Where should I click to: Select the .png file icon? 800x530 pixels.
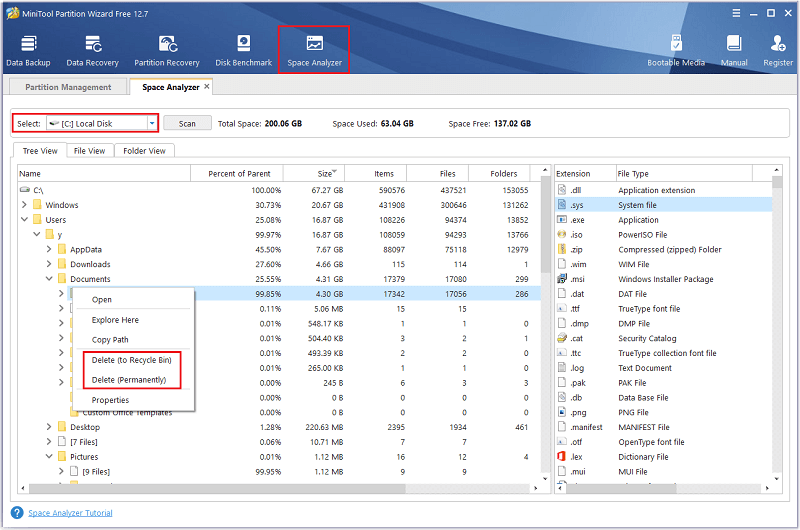pos(562,412)
